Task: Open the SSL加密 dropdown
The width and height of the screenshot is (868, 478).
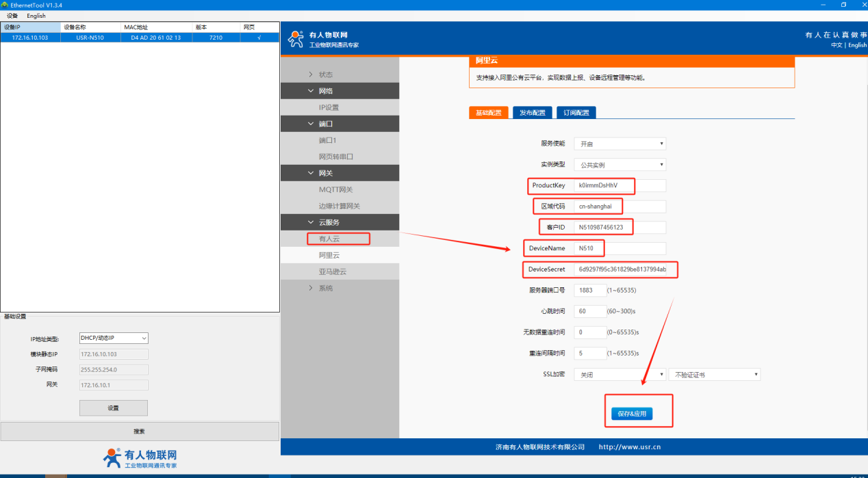Action: (x=620, y=375)
